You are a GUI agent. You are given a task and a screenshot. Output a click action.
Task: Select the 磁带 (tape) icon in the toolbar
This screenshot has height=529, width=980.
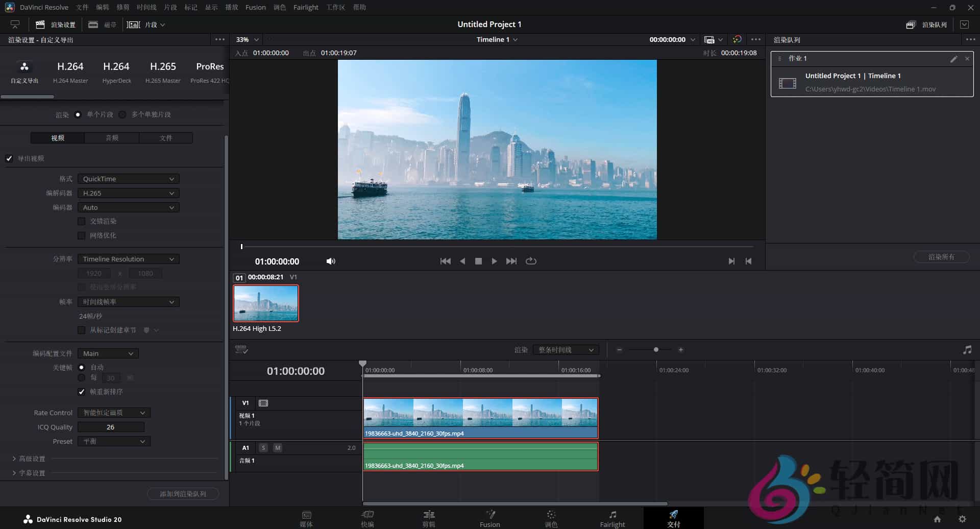point(93,24)
